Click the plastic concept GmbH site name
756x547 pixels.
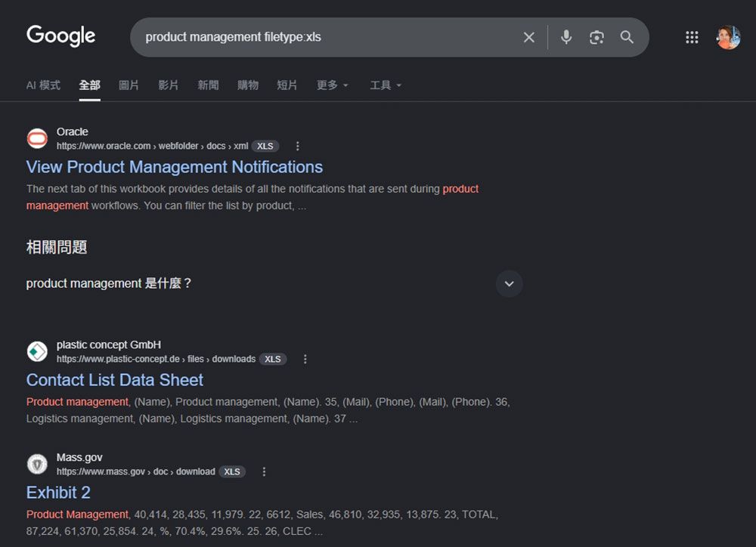[109, 345]
